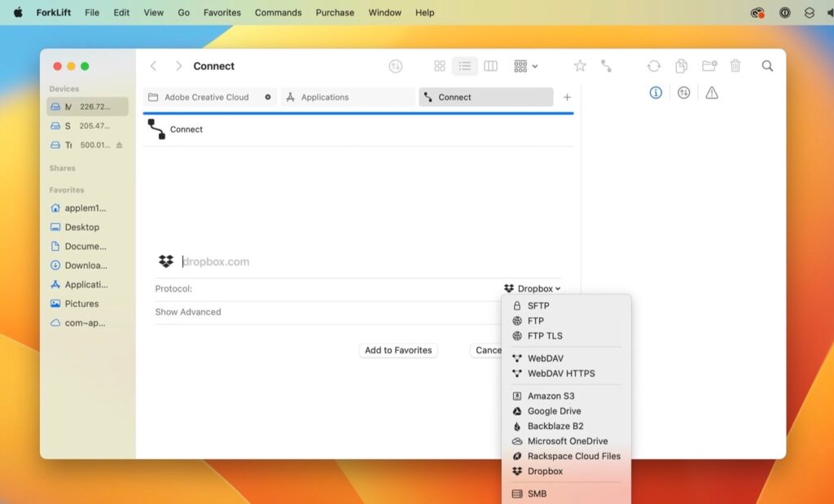Click the trash icon in the toolbar
The width and height of the screenshot is (834, 504).
click(x=735, y=66)
